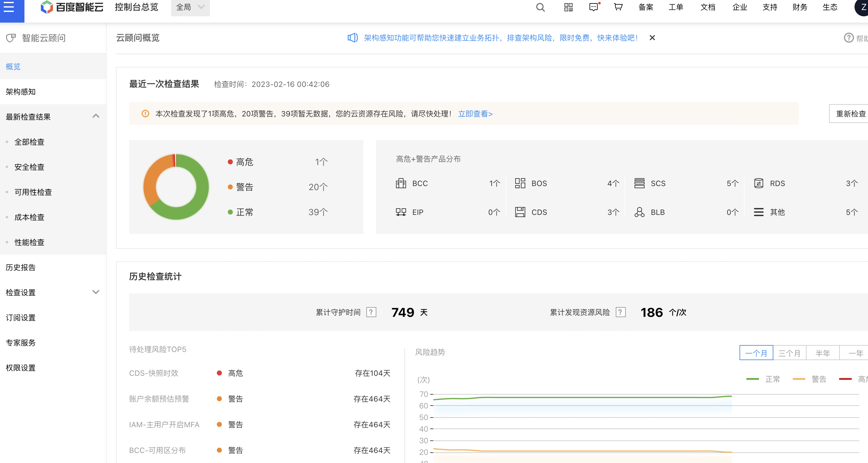Click the orange alert warning icon
Viewport: 868px width, 463px height.
(x=145, y=114)
